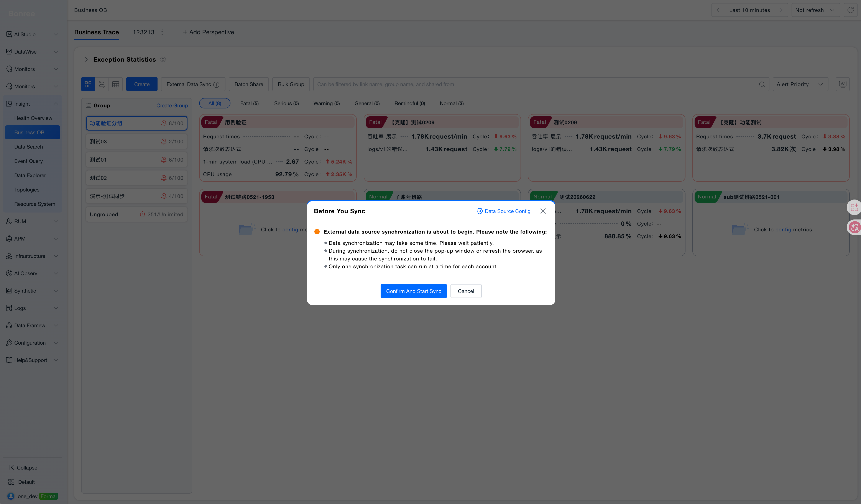Filter by All (8) status
The width and height of the screenshot is (861, 504).
click(x=215, y=103)
